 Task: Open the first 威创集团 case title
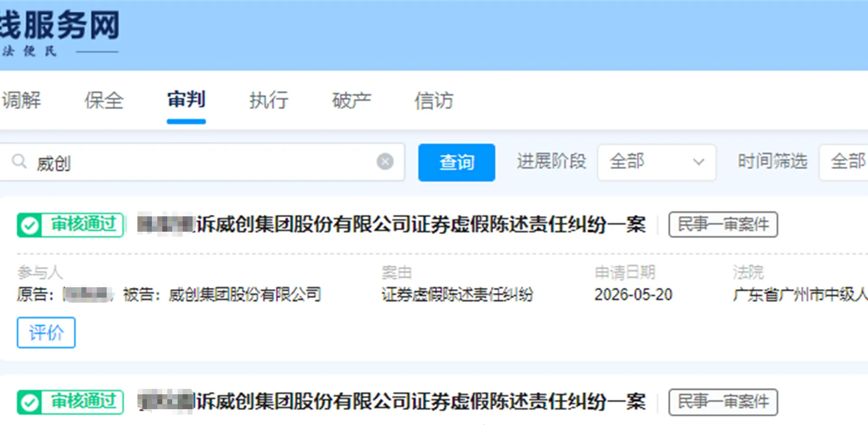[x=392, y=224]
